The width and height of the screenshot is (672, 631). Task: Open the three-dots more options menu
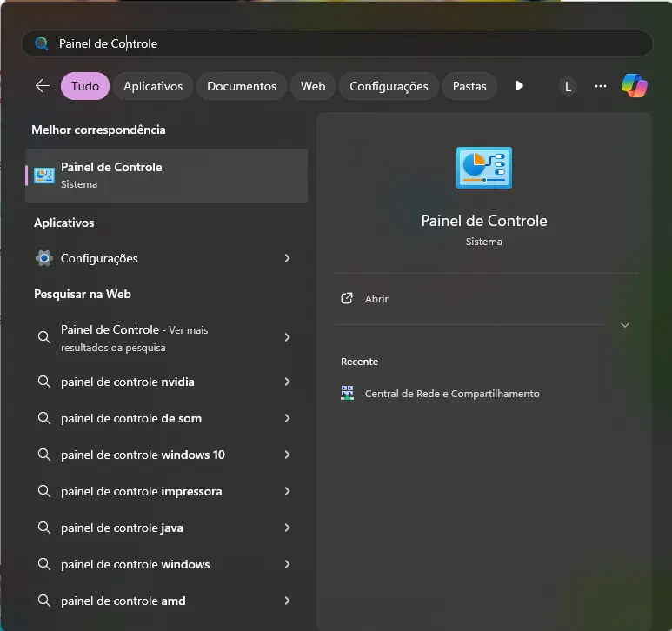(601, 86)
